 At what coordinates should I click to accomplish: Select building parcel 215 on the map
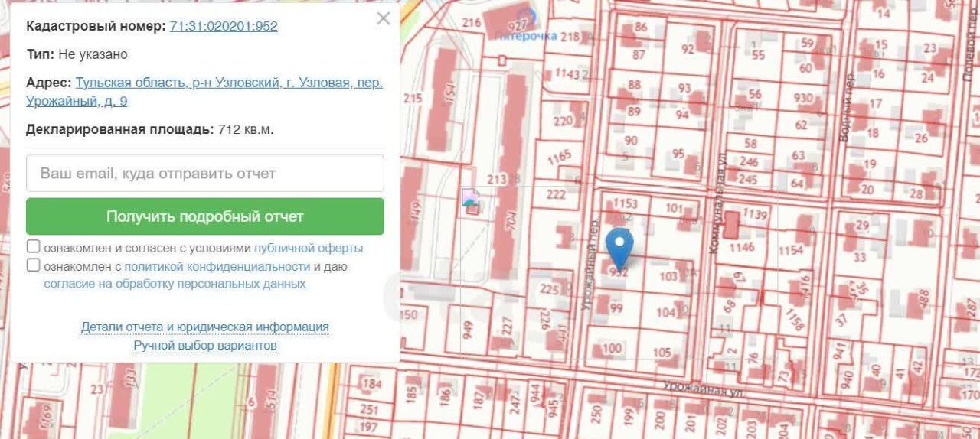413,99
